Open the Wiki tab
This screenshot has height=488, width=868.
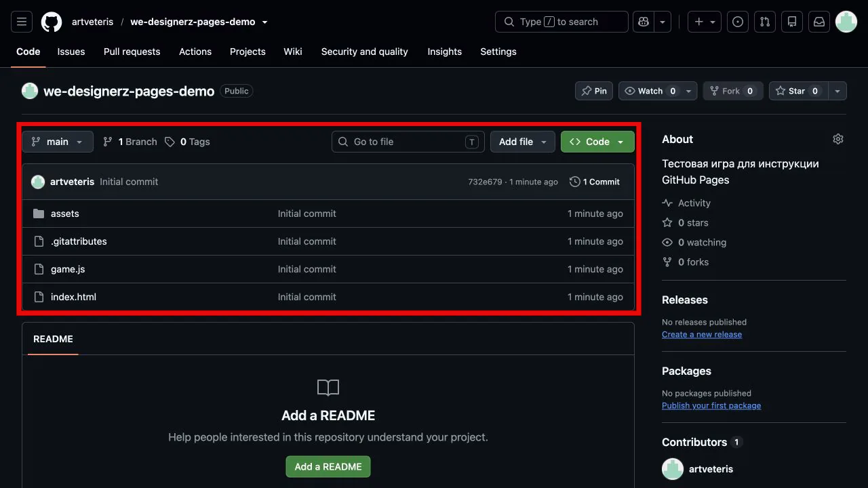(293, 52)
